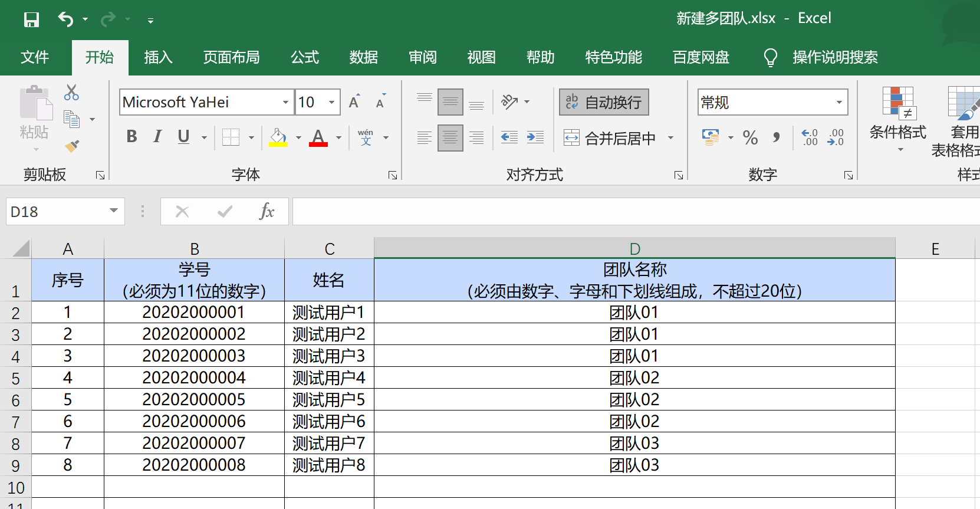
Task: Undo the last action
Action: (x=65, y=19)
